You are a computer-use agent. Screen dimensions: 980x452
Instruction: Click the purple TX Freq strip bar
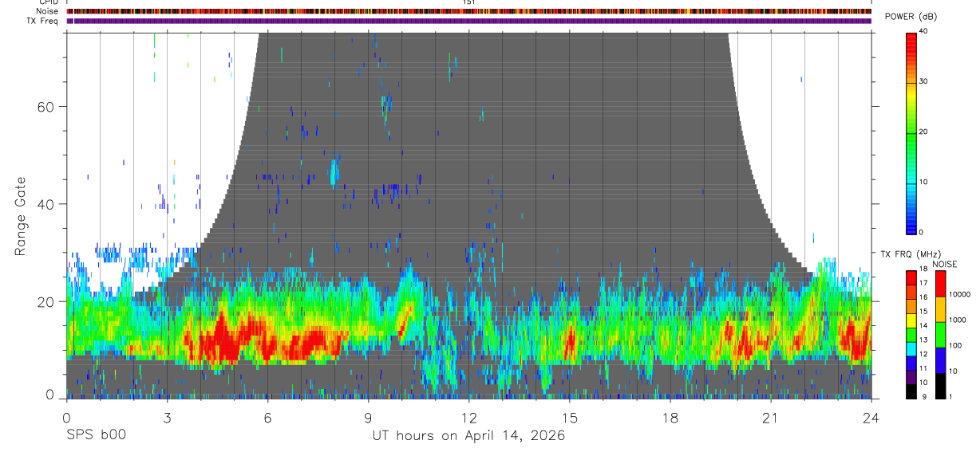coord(468,21)
